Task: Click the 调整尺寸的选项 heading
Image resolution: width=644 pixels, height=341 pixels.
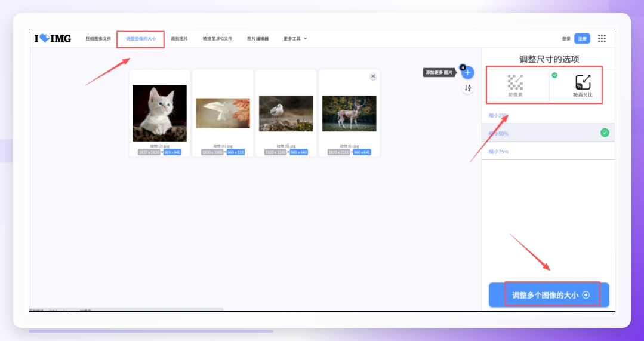Action: click(x=549, y=59)
